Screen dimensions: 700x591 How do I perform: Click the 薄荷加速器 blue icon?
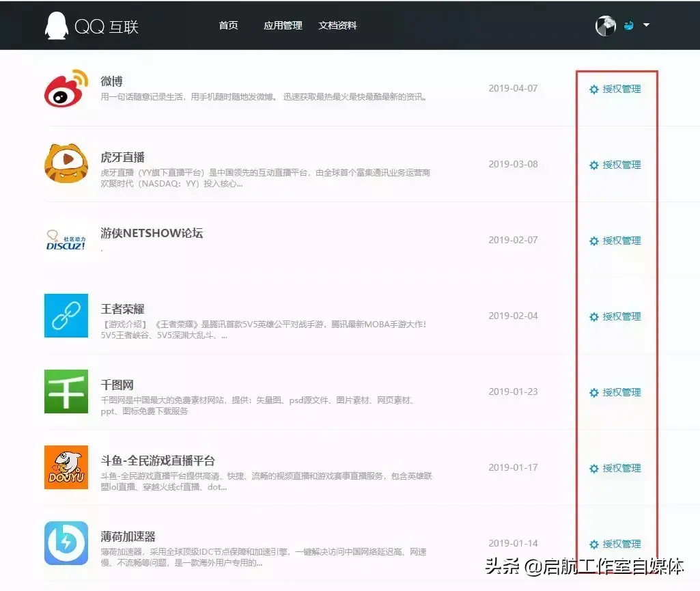[66, 543]
